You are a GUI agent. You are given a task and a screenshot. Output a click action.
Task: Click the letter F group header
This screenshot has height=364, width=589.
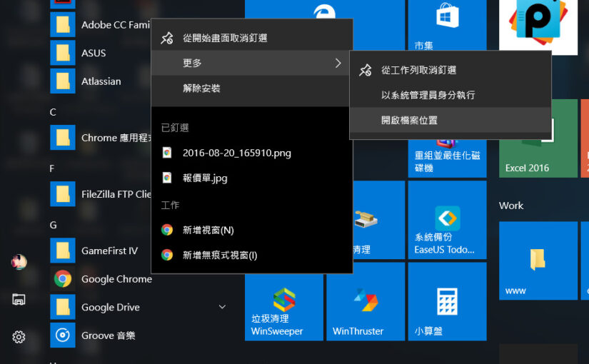(x=52, y=168)
